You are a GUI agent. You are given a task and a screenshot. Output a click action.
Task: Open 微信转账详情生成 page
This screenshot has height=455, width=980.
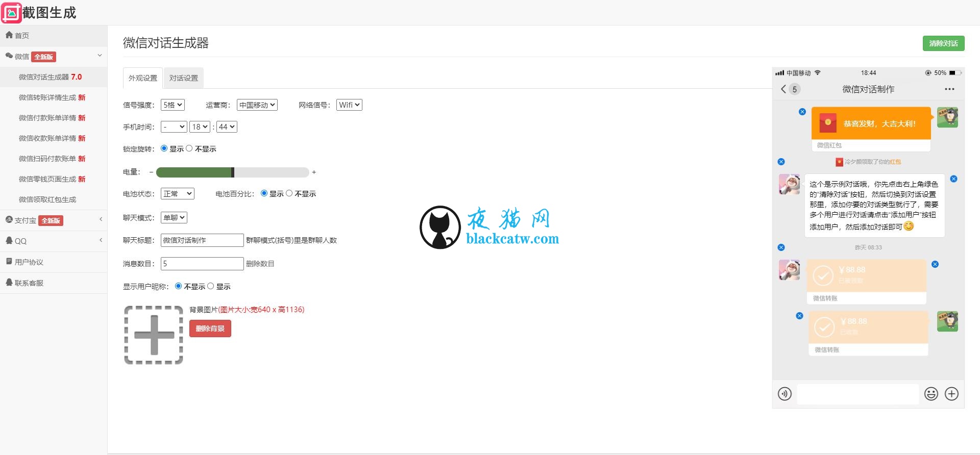click(54, 97)
